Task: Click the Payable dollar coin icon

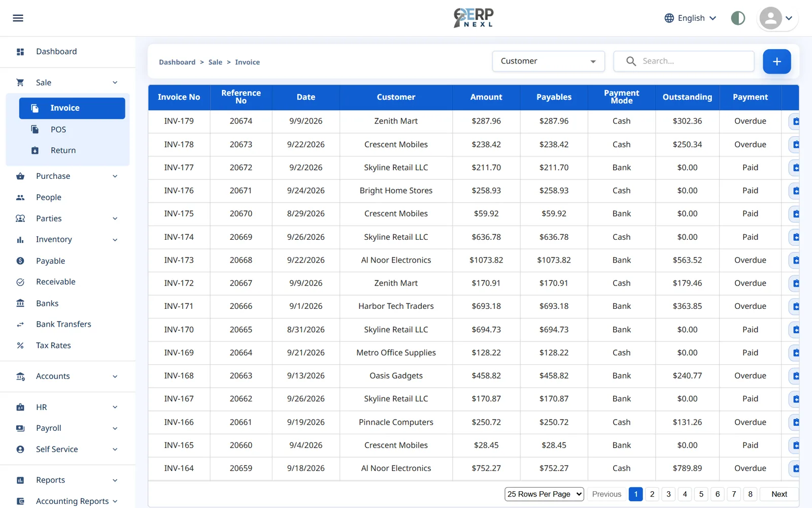Action: coord(20,261)
